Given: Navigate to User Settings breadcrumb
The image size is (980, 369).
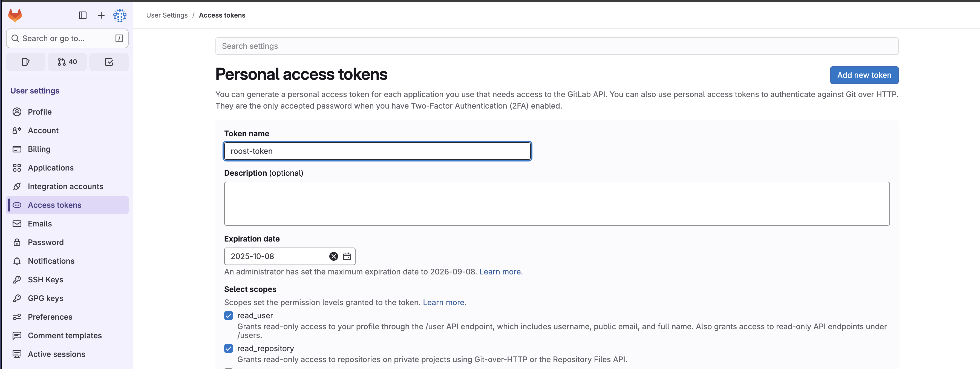Looking at the screenshot, I should (167, 15).
